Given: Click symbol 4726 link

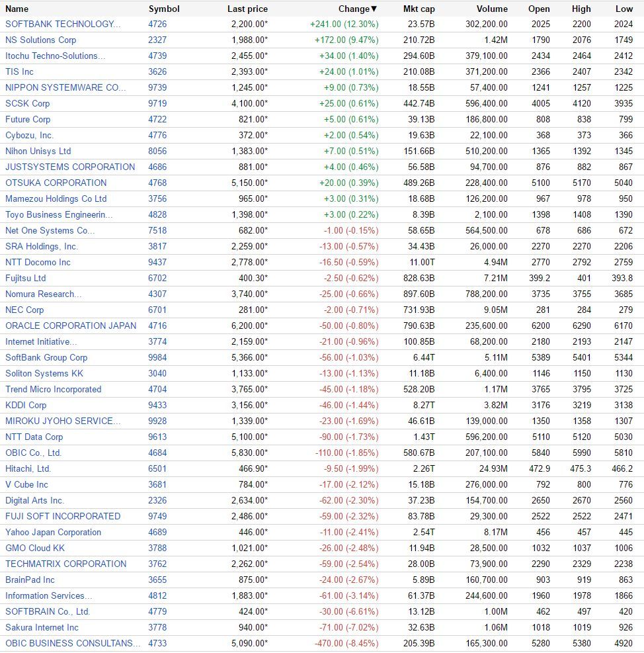Looking at the screenshot, I should pos(157,24).
